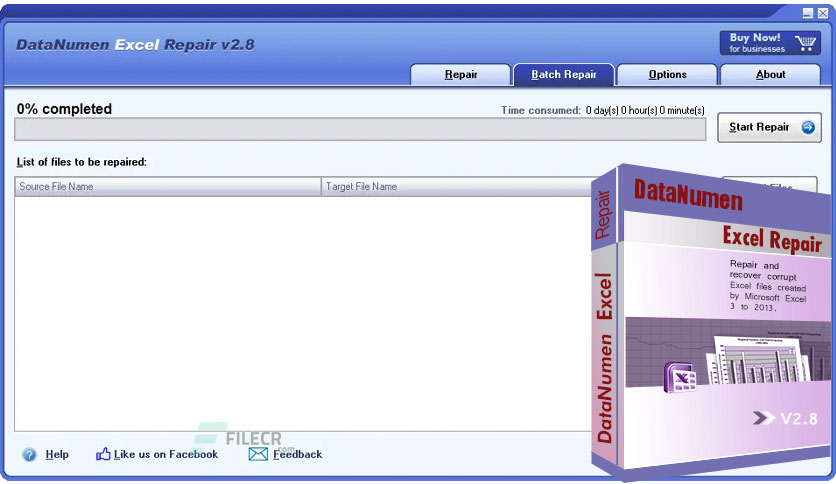
Task: Click the Buy Now for businesses button
Action: [x=770, y=43]
